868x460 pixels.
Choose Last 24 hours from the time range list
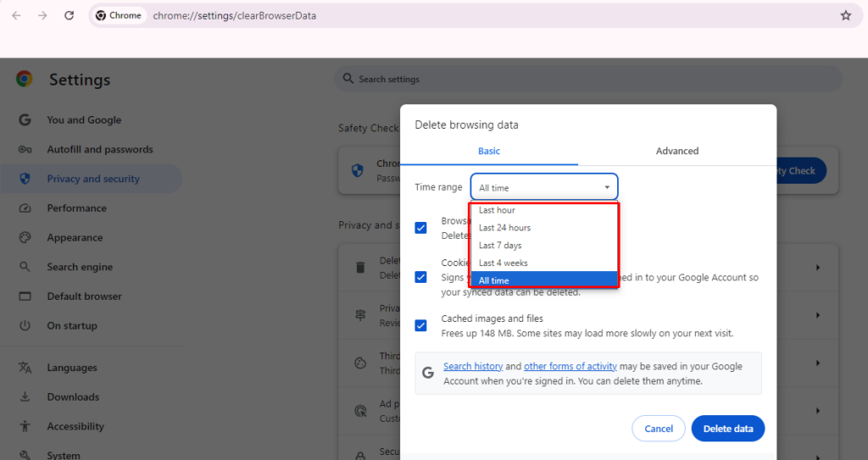543,228
